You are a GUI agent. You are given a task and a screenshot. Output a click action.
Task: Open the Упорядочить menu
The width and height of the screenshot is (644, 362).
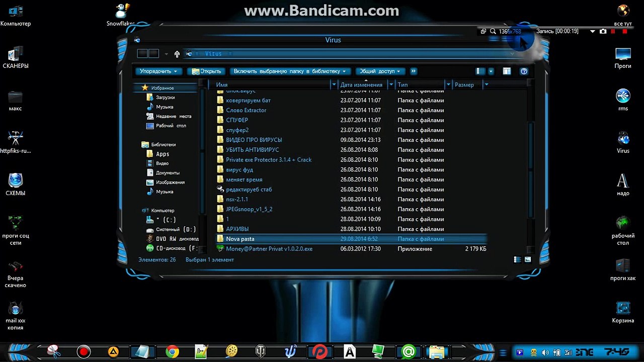pyautogui.click(x=158, y=71)
